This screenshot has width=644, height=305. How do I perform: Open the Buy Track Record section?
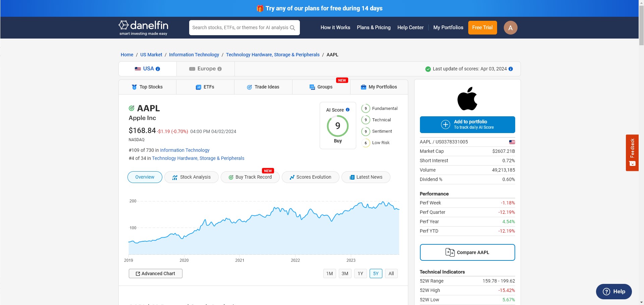point(250,177)
